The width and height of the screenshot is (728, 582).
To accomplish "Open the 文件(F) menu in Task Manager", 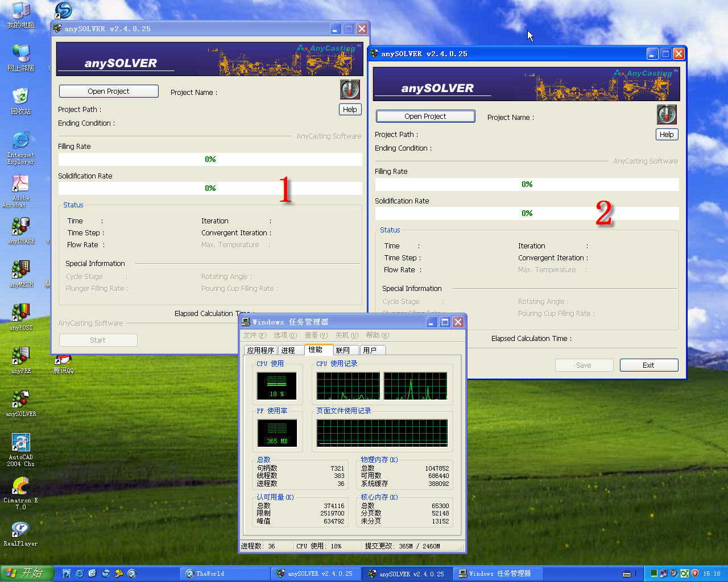I will (x=254, y=335).
